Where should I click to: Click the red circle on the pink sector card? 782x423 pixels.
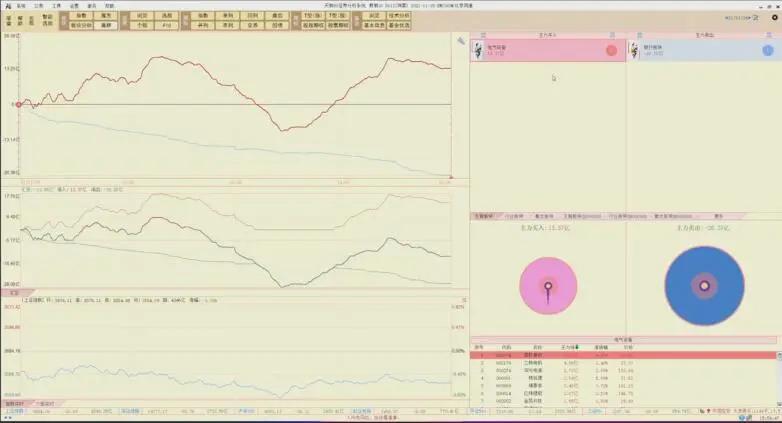coord(611,50)
